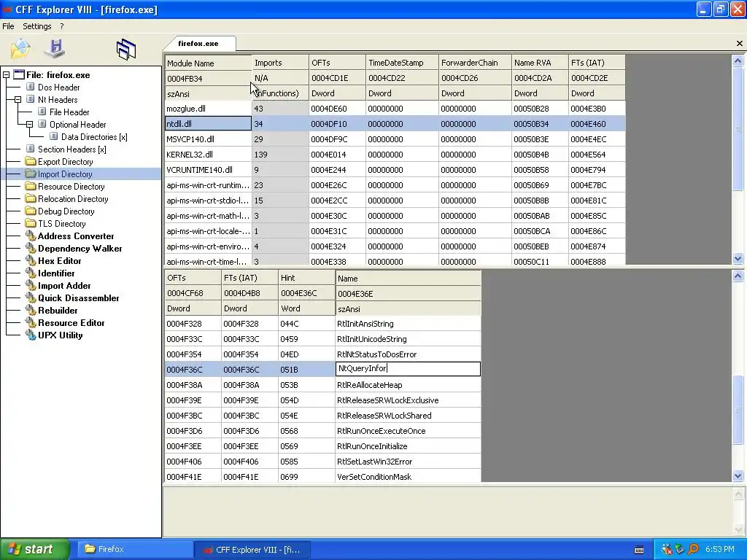
Task: Click the Relocation Directory folder icon
Action: point(31,198)
